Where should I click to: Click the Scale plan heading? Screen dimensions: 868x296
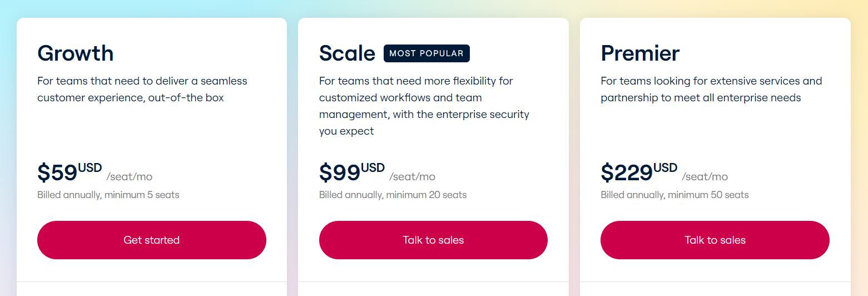click(x=347, y=53)
